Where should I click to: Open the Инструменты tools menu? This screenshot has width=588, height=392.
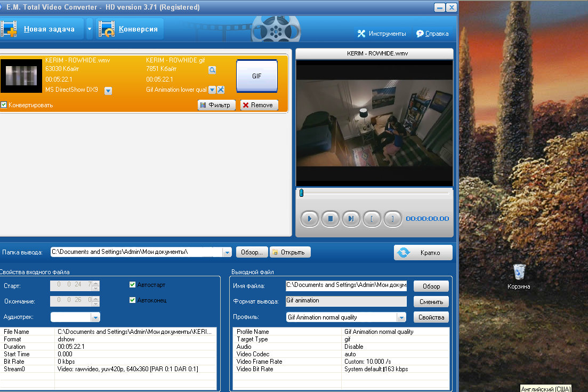382,34
